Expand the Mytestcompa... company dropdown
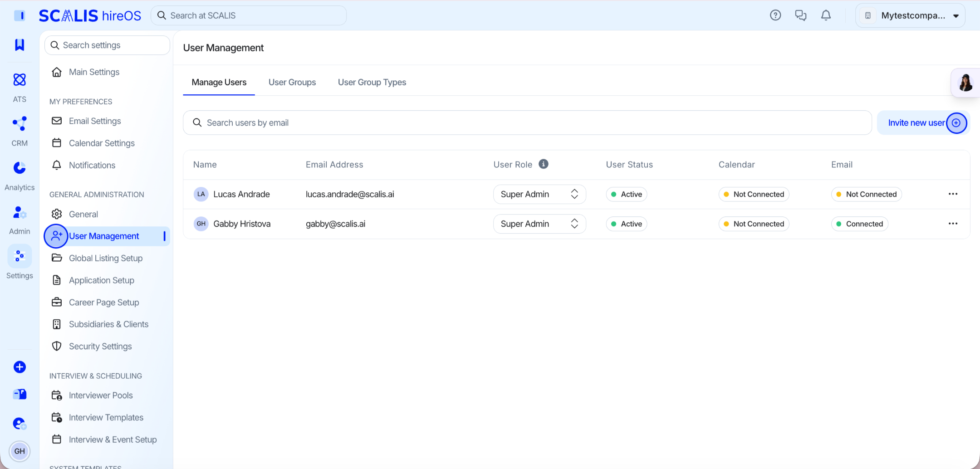 coord(910,15)
